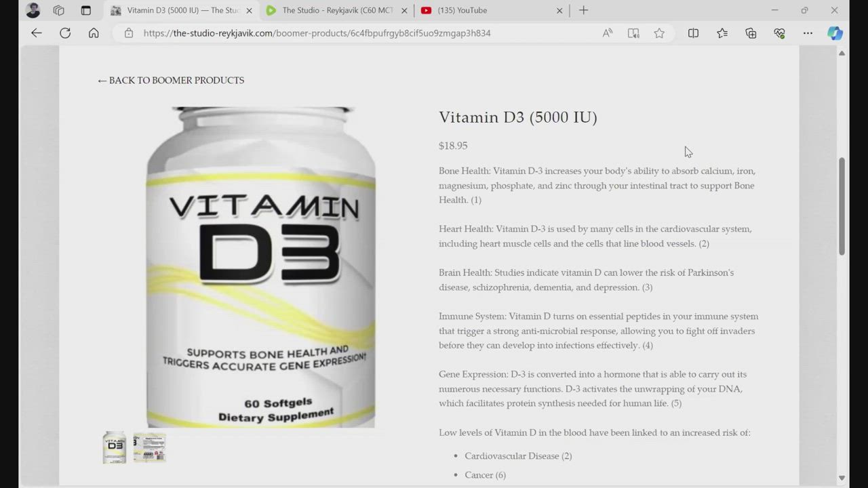Select the first Vitamin D3 bottle thumbnail
This screenshot has width=868, height=488.
click(x=115, y=447)
